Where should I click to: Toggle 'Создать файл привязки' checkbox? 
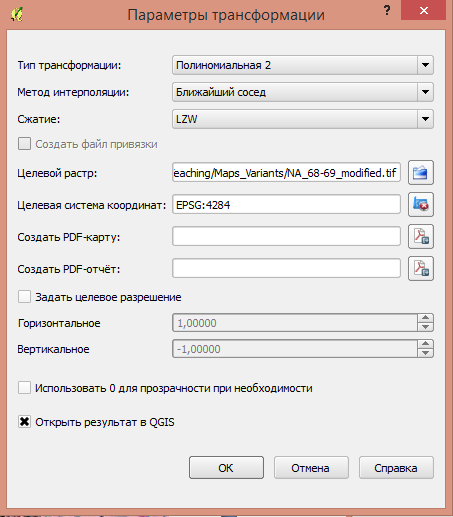click(x=24, y=144)
